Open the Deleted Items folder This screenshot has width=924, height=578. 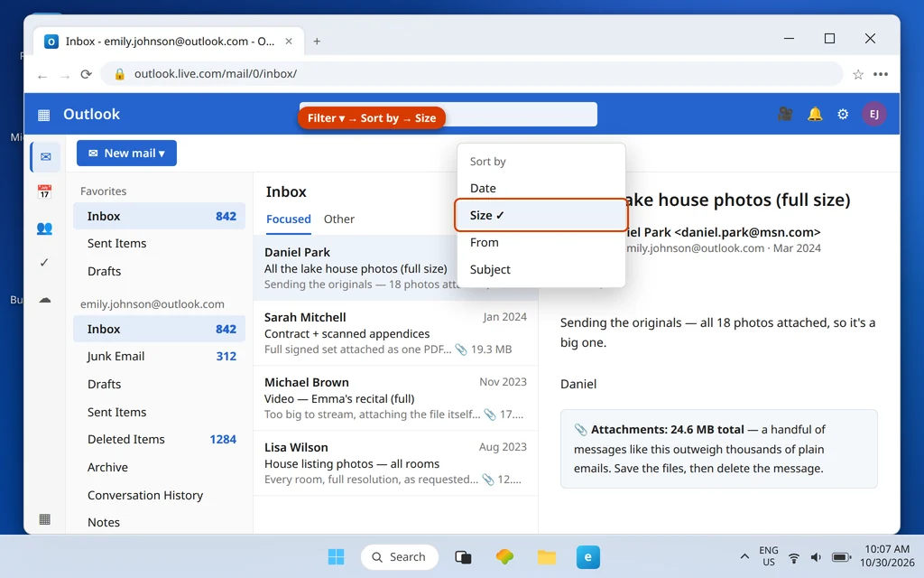pos(159,440)
